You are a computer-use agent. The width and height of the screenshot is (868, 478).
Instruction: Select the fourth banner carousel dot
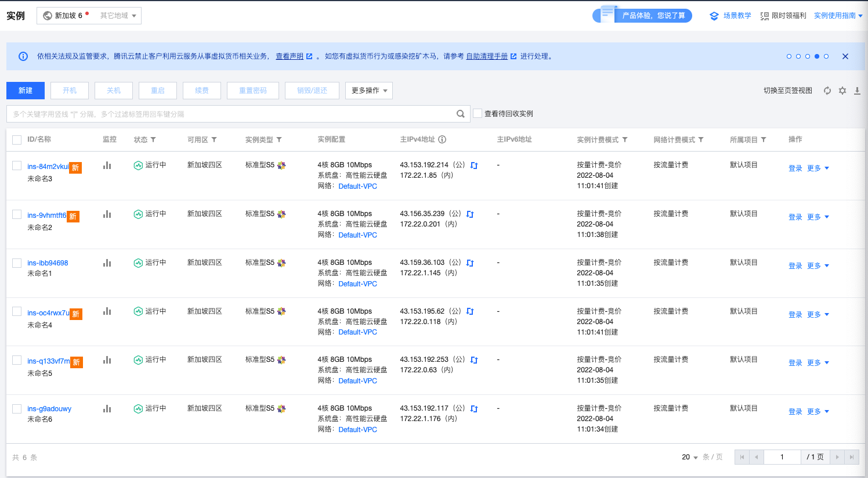click(x=817, y=56)
